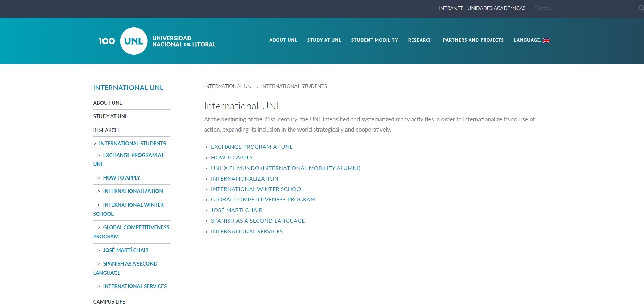Open How to Apply in sidebar
644x308 pixels.
[121, 177]
